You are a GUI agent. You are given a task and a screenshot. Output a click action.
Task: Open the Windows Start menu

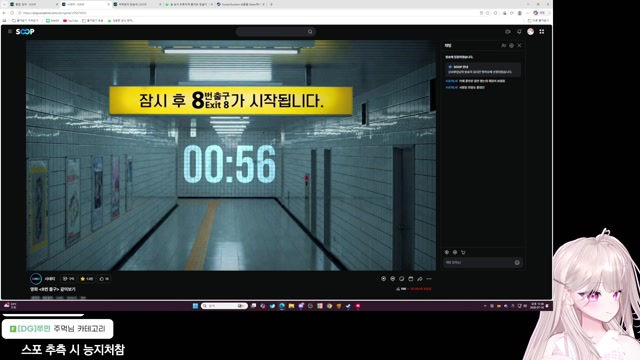pos(195,306)
